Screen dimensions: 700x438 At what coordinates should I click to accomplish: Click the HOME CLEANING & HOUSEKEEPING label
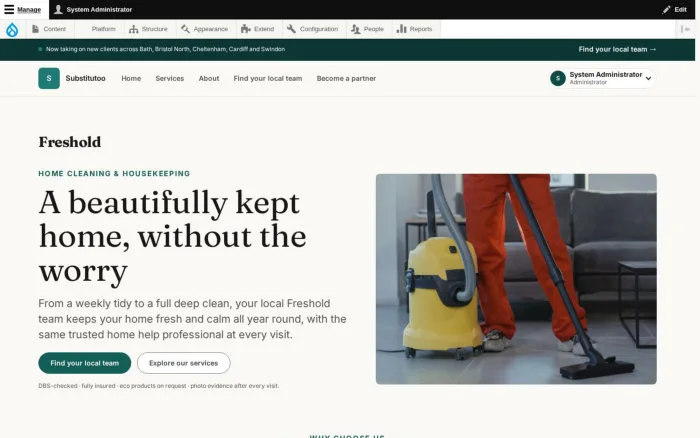pos(114,173)
